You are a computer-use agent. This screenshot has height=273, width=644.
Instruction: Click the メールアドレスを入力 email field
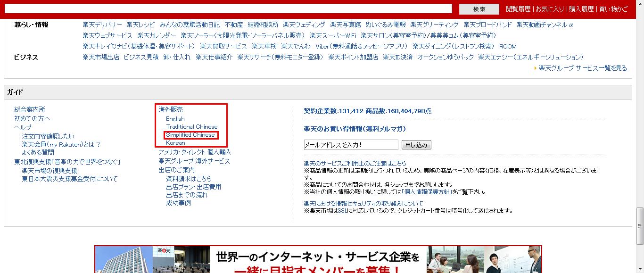click(351, 145)
